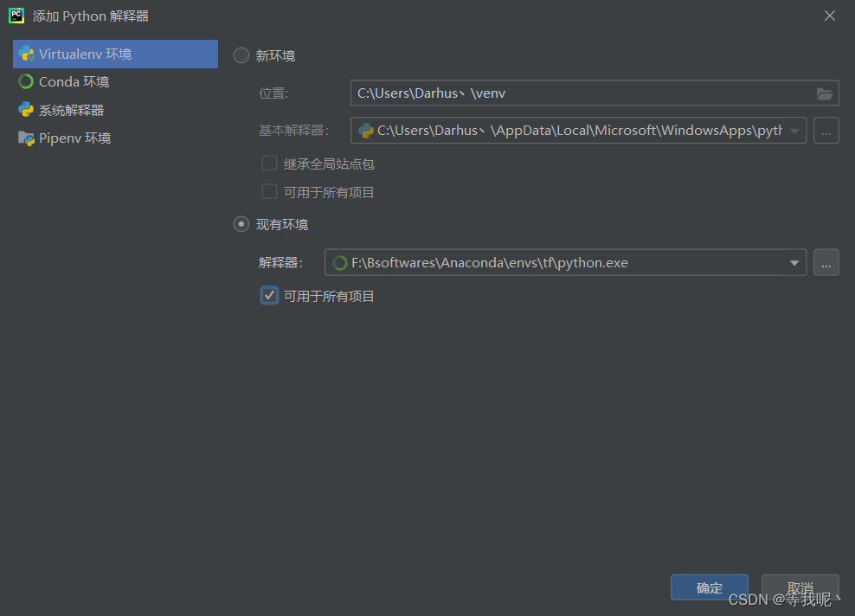
Task: Switch to Pipenv 环境
Action: click(x=115, y=138)
